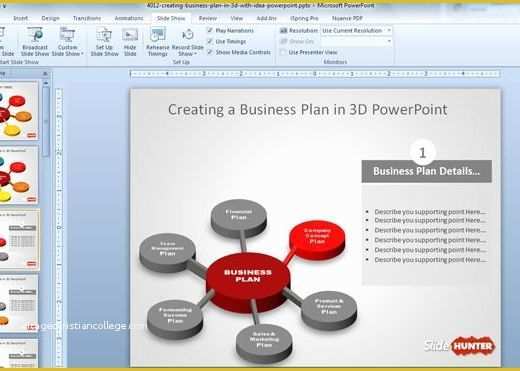Screen dimensions: 520x371
Task: Select the red Company Concept Plan node
Action: 317,239
